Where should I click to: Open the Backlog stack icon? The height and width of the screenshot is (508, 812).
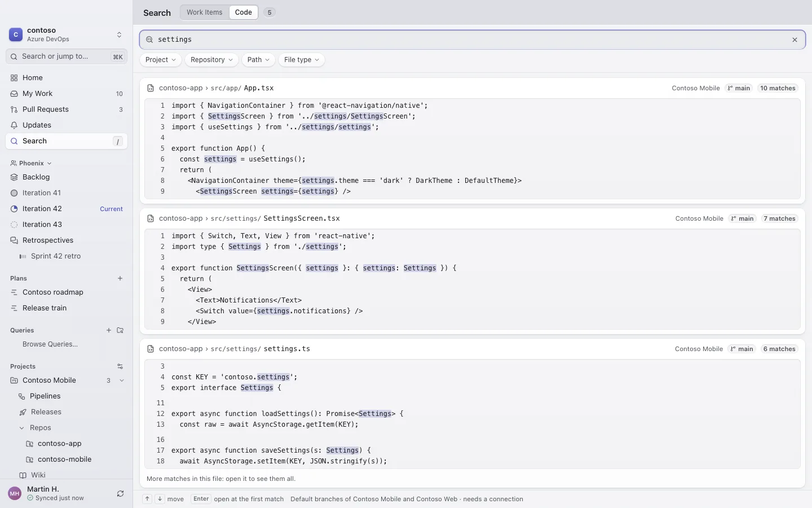(14, 177)
